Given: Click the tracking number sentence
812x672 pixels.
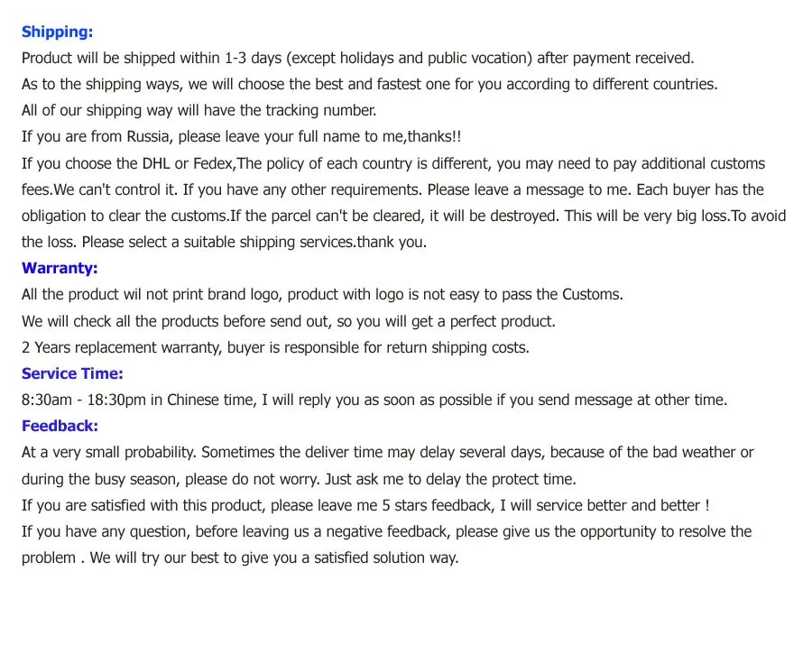Looking at the screenshot, I should point(198,110).
